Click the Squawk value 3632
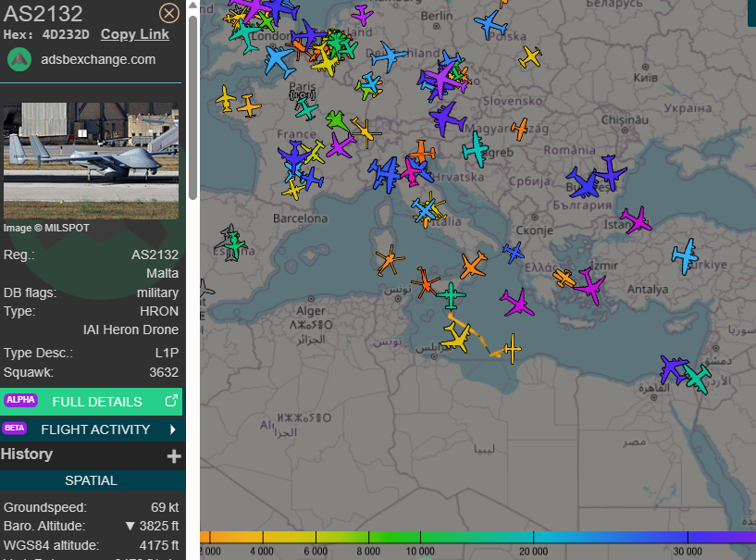This screenshot has height=560, width=756. [x=164, y=372]
